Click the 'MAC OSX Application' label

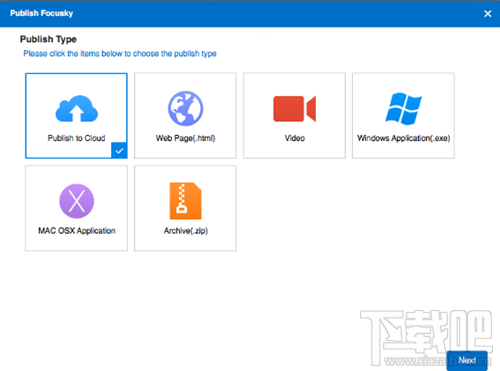point(77,231)
